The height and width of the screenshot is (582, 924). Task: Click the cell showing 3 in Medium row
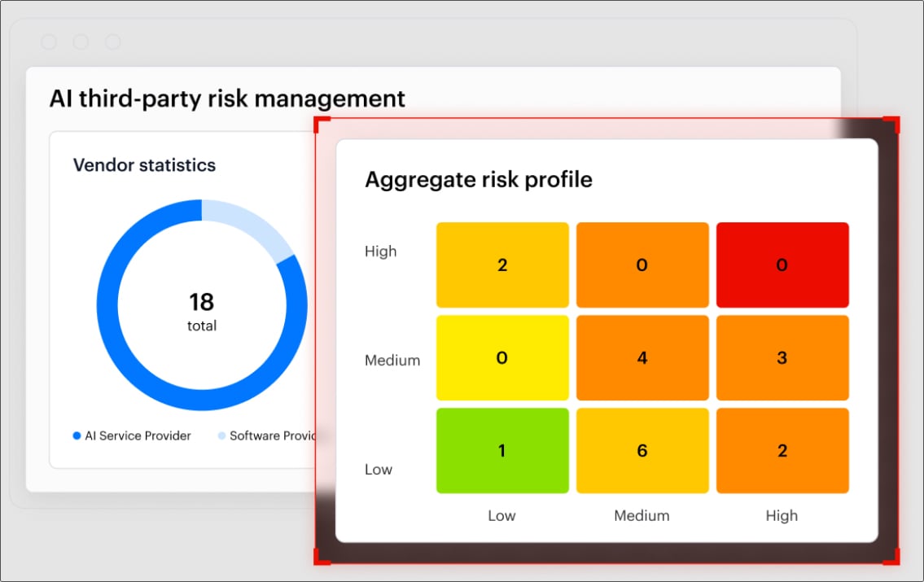[782, 357]
